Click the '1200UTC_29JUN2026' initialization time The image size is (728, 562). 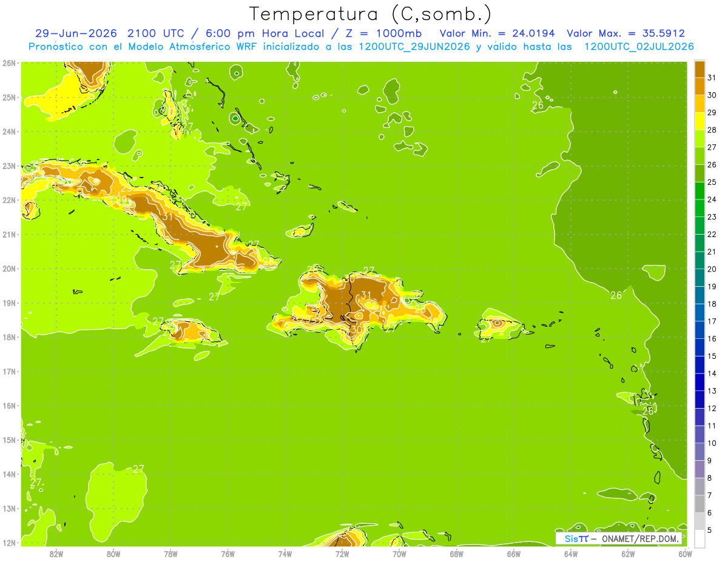[414, 47]
